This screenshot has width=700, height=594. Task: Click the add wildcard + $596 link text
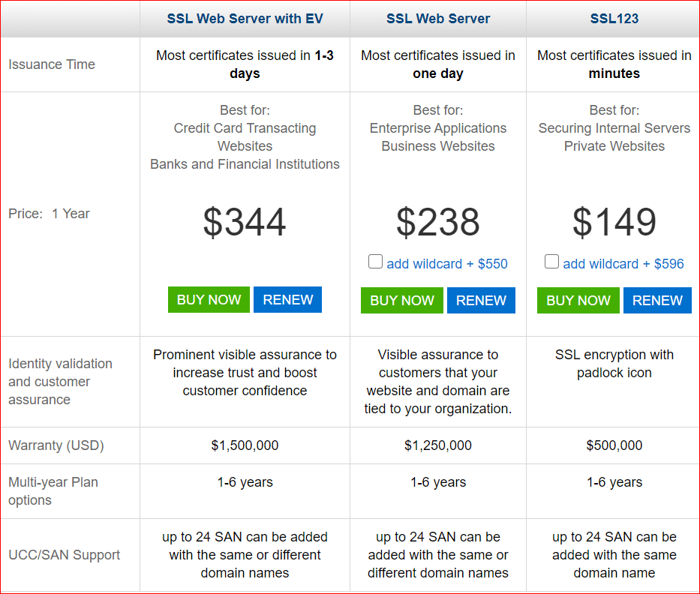[623, 263]
